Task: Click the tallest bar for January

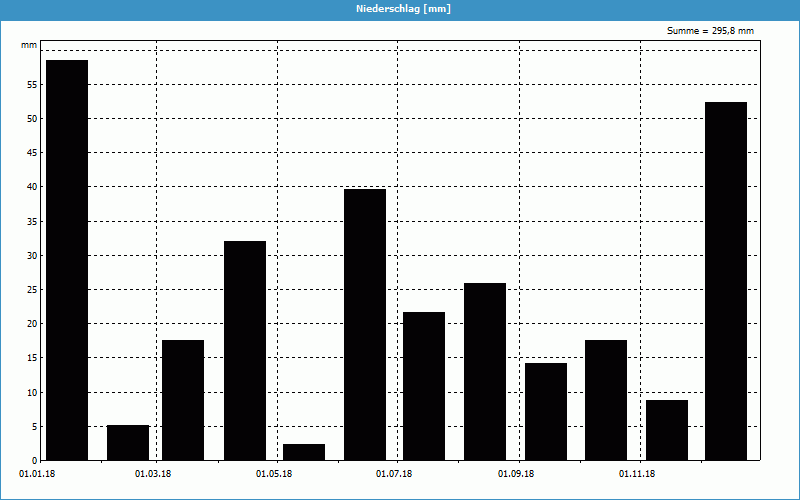Action: click(x=67, y=260)
